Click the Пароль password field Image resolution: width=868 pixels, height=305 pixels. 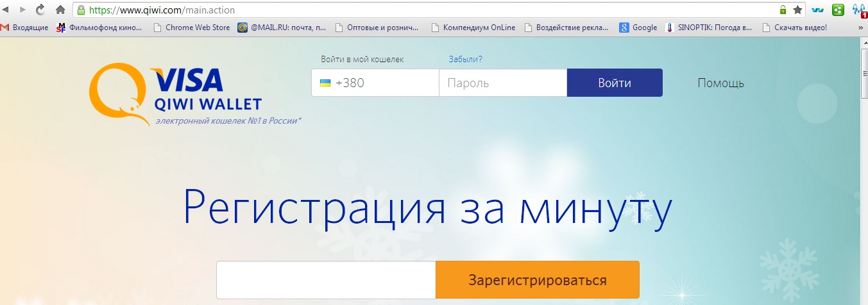(x=503, y=83)
